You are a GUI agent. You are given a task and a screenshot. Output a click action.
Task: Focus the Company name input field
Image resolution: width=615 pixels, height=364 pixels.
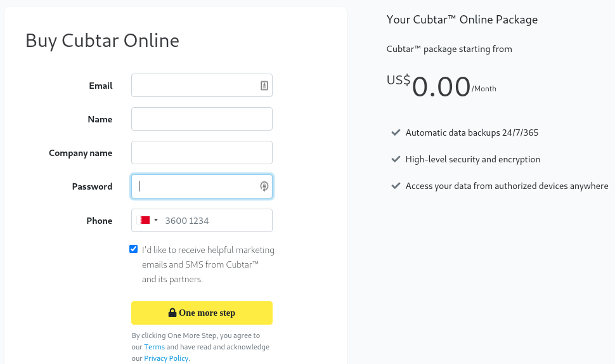tap(202, 153)
